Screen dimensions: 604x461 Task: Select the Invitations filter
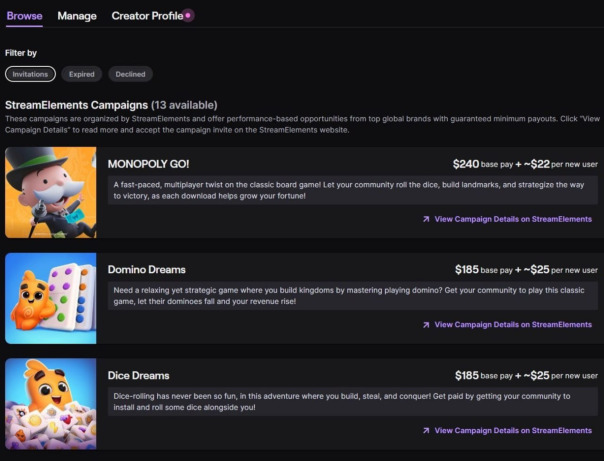(x=30, y=74)
